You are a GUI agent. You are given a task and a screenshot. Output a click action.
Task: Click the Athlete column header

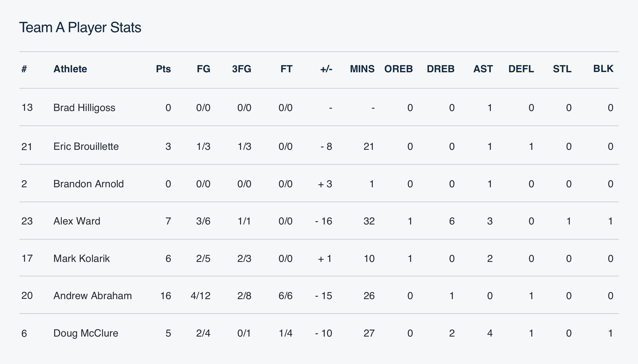point(70,69)
